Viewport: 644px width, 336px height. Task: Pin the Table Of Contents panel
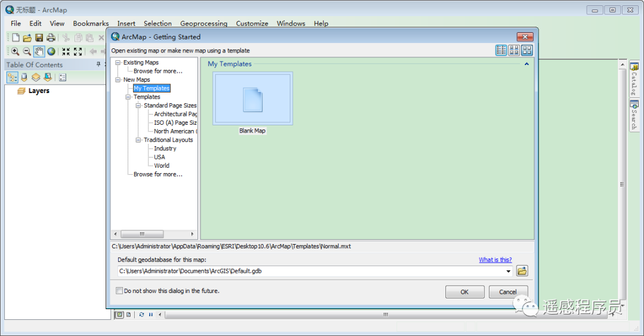point(98,64)
